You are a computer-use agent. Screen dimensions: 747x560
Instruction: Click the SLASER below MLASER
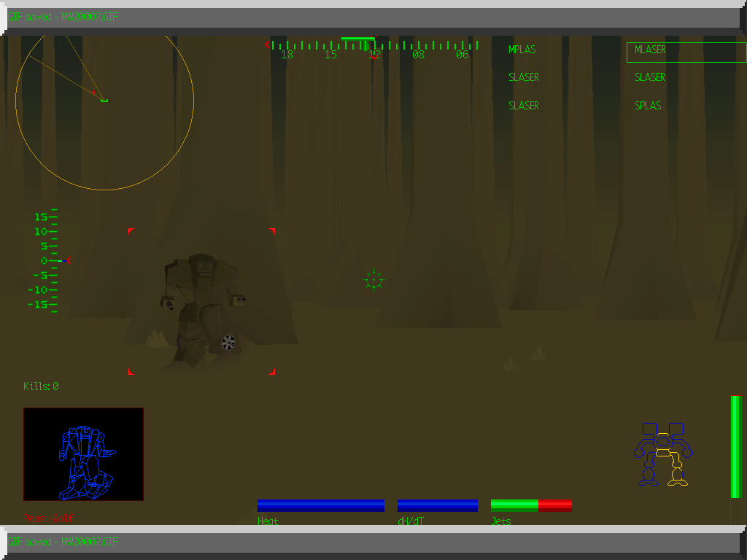pyautogui.click(x=649, y=77)
